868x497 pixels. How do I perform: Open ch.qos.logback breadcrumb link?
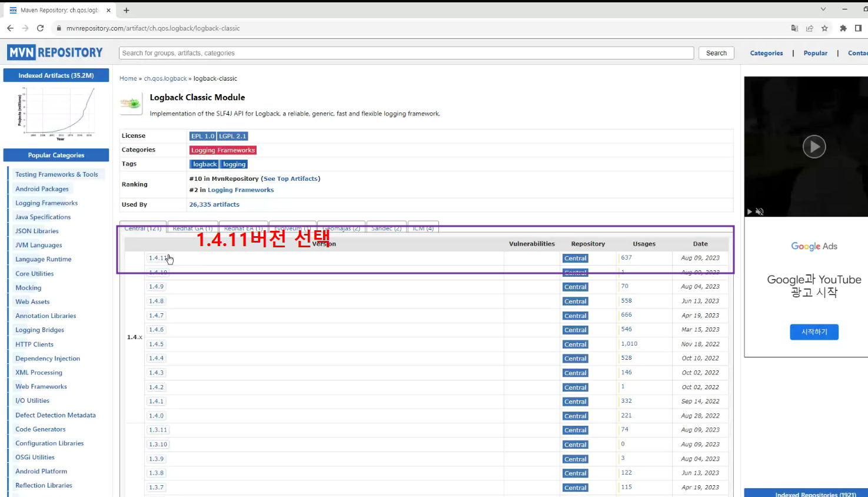[165, 78]
